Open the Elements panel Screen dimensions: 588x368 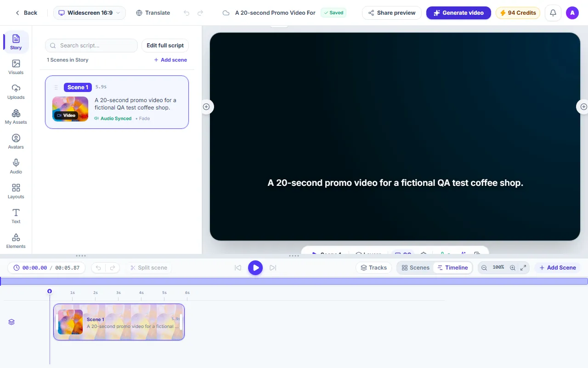[16, 241]
